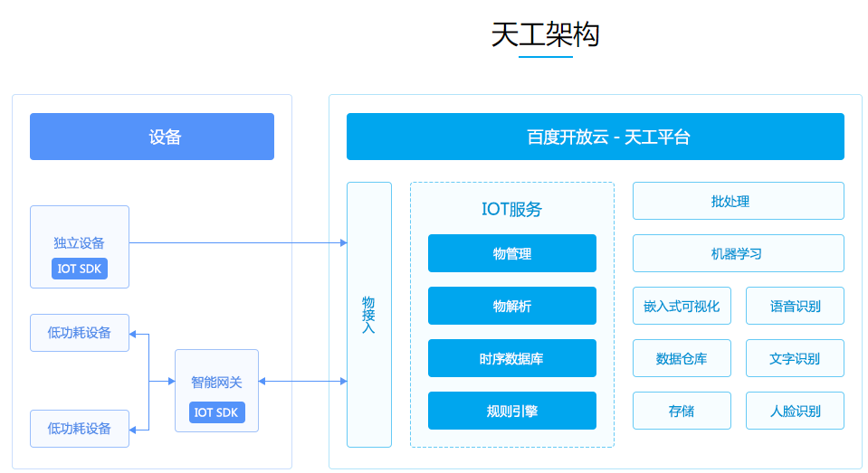Click the IOT SDK badge under 智能网关
868x473 pixels.
216,412
